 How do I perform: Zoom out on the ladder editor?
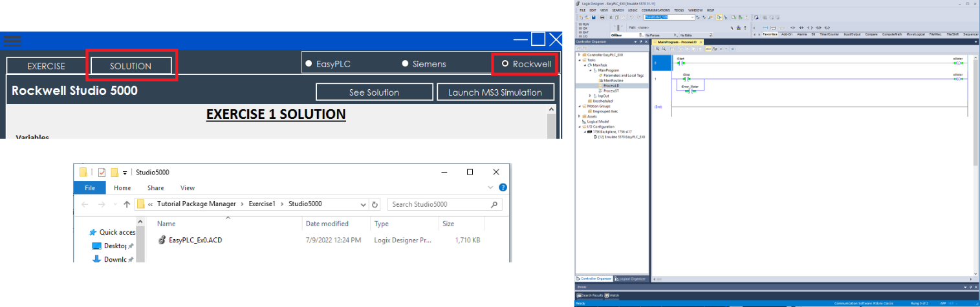coord(664,48)
